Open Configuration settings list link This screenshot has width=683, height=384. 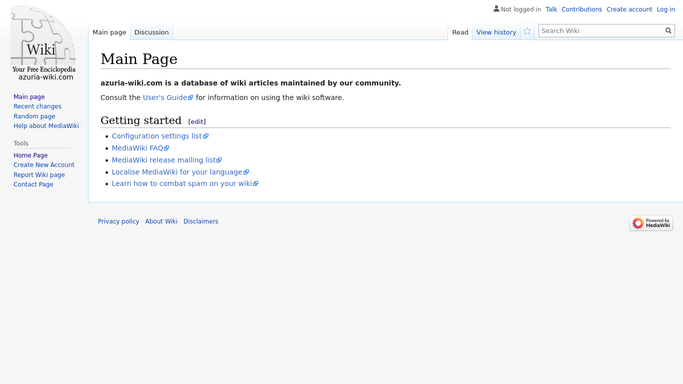click(157, 136)
